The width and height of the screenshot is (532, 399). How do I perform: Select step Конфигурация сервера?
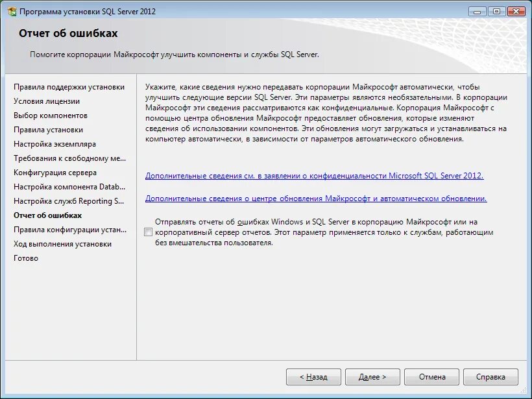[x=55, y=173]
